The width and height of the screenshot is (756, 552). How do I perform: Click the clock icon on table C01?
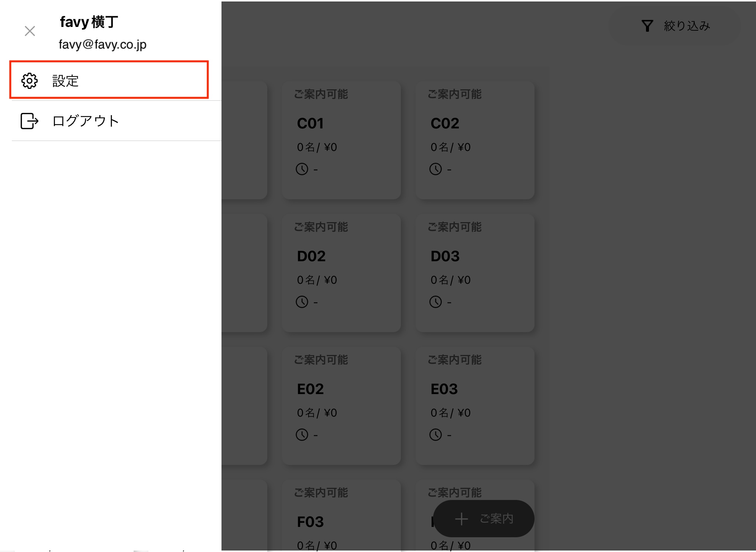click(302, 169)
